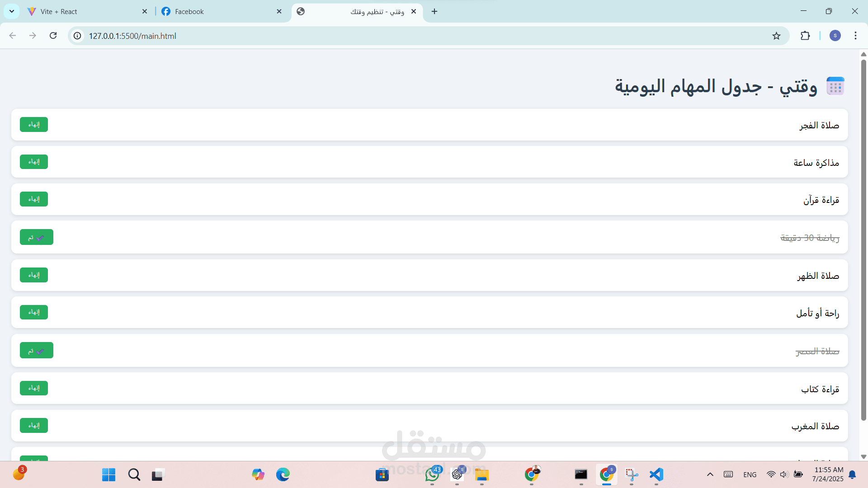The width and height of the screenshot is (868, 488).
Task: Finish the قراءة كتاب task
Action: click(34, 388)
